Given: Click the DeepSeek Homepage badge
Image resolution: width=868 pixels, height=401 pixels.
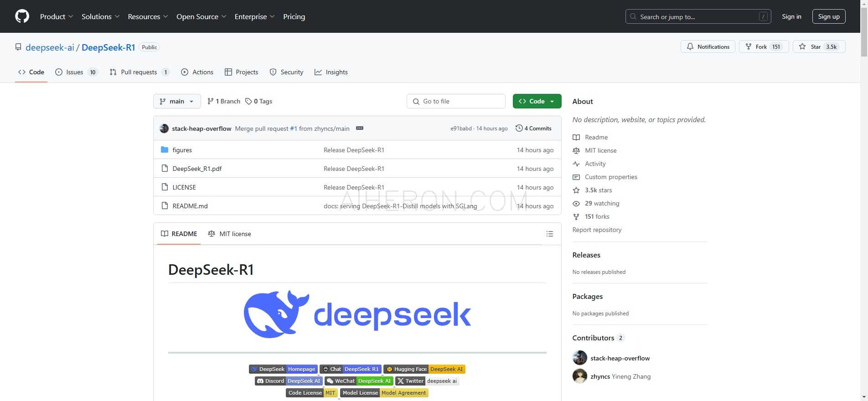Looking at the screenshot, I should click(x=283, y=369).
